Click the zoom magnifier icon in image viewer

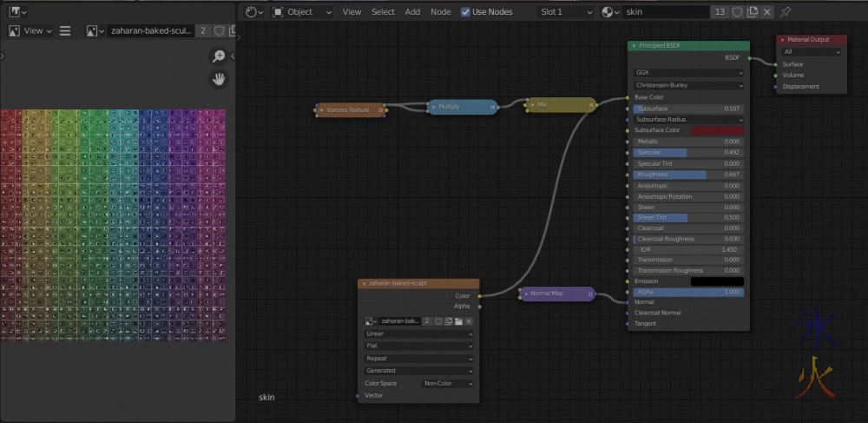click(x=220, y=56)
